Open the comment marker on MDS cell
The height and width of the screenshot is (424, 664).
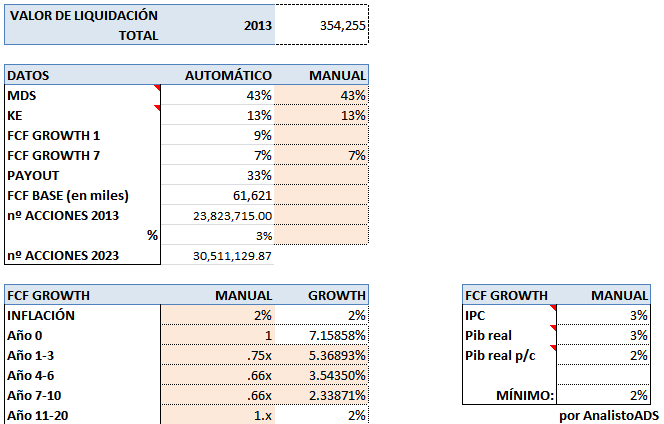point(158,88)
